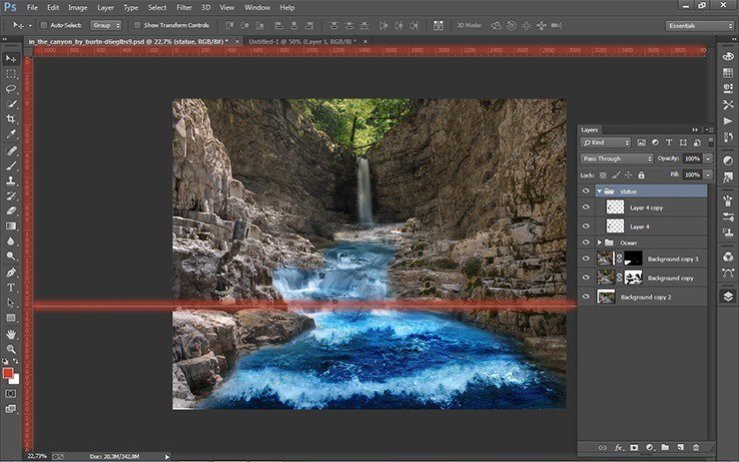The image size is (739, 462).
Task: Select the Horizontal Type tool
Action: pos(11,287)
